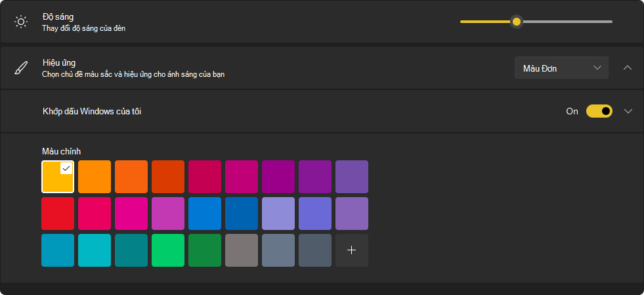Choose the light lavender color swatch
Viewport: 644px width, 295px height.
pos(278,214)
